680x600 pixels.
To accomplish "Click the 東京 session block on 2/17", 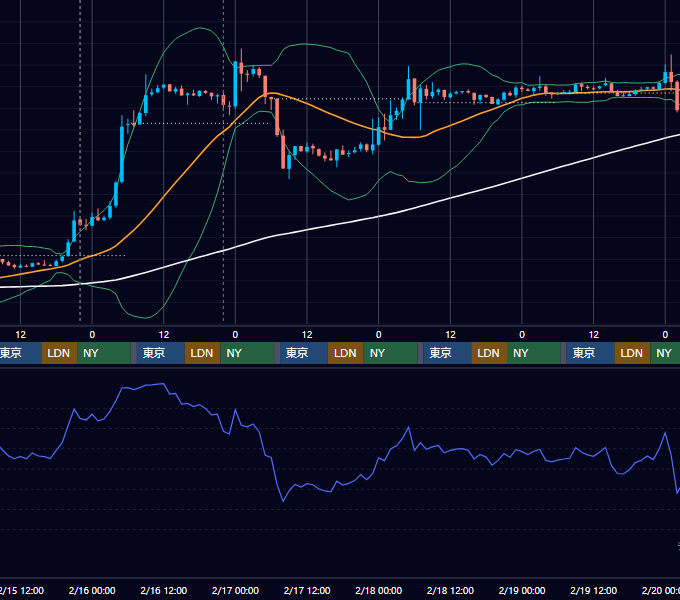I will pos(304,353).
